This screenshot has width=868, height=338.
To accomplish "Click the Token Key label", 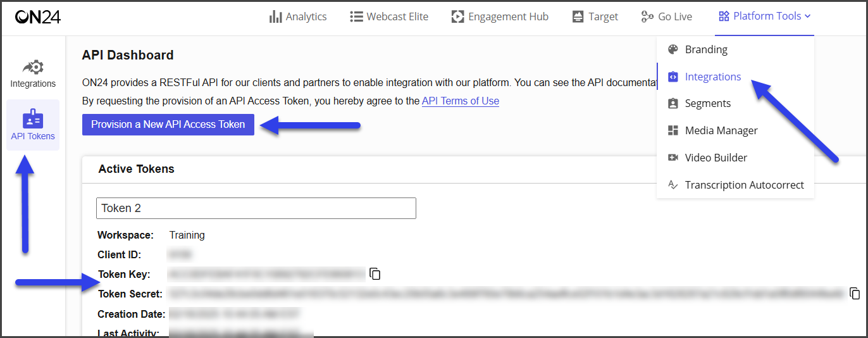I will pos(124,274).
